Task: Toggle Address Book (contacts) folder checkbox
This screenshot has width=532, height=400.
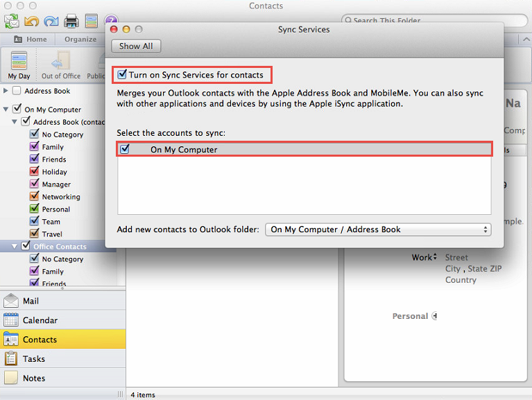Action: pyautogui.click(x=26, y=121)
